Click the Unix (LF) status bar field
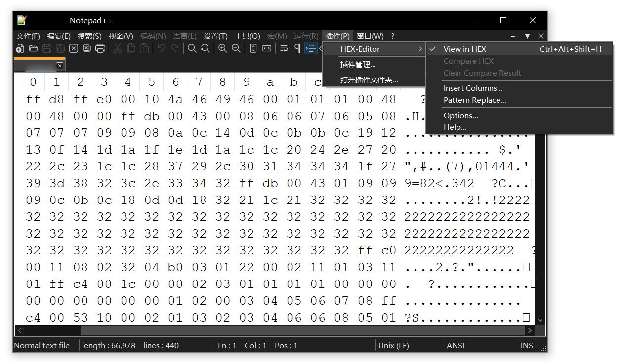Image resolution: width=623 pixels, height=364 pixels. point(394,345)
